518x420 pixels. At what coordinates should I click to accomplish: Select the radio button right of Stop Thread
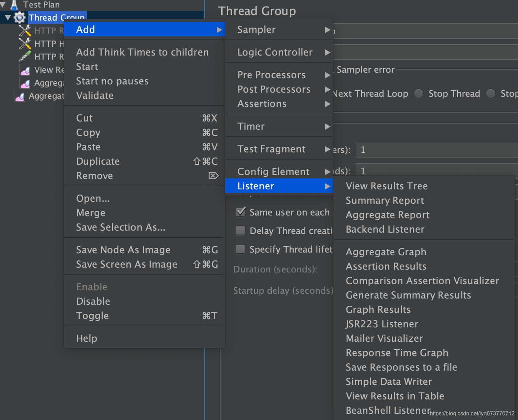(x=491, y=94)
